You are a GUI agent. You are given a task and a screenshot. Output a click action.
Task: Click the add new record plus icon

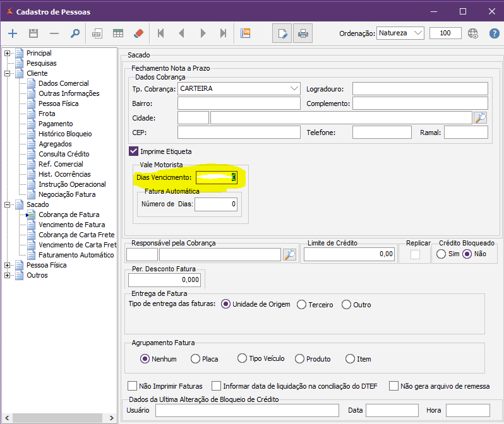point(13,33)
